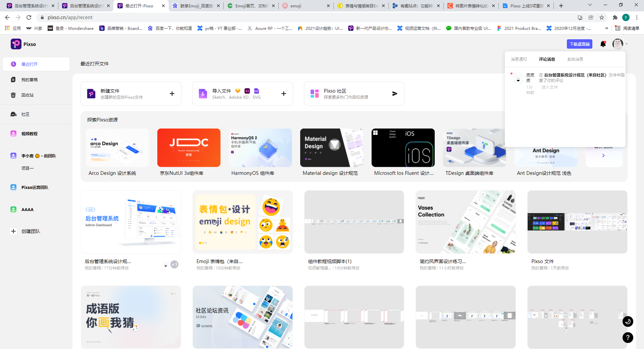Open the Chrome extensions puzzle icon

[x=615, y=17]
